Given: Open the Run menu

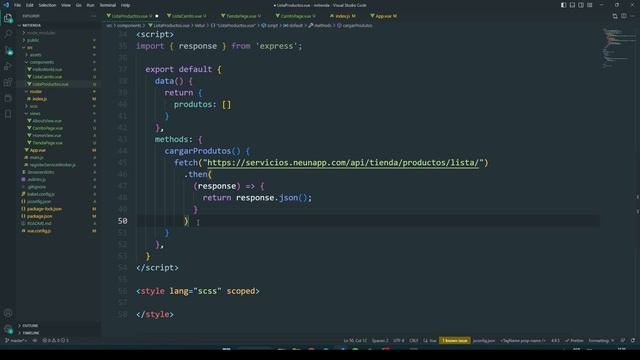Looking at the screenshot, I should coord(90,5).
